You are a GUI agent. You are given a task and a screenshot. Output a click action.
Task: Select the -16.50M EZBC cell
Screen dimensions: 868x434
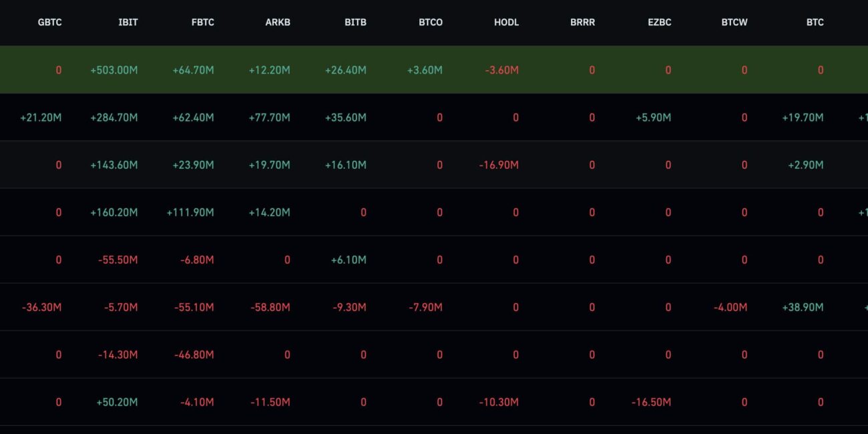(x=651, y=402)
